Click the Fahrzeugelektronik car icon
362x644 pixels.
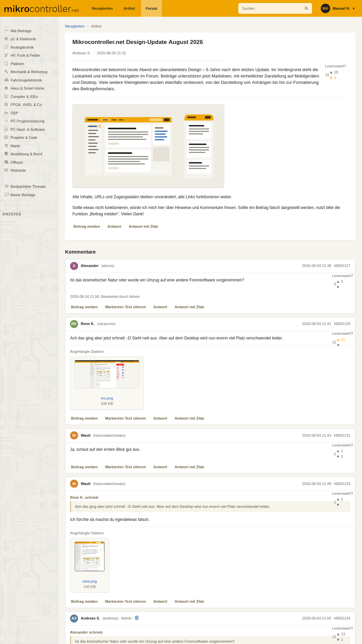tap(6, 80)
